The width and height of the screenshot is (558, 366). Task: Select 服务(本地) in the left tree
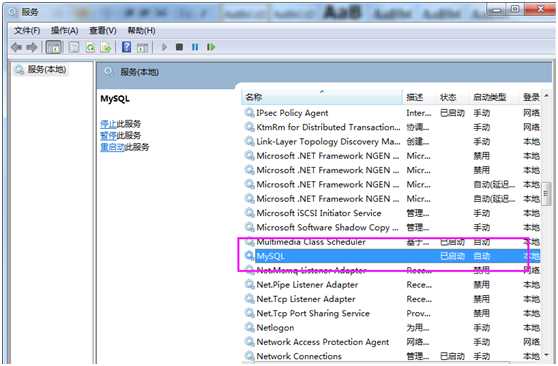pyautogui.click(x=47, y=69)
